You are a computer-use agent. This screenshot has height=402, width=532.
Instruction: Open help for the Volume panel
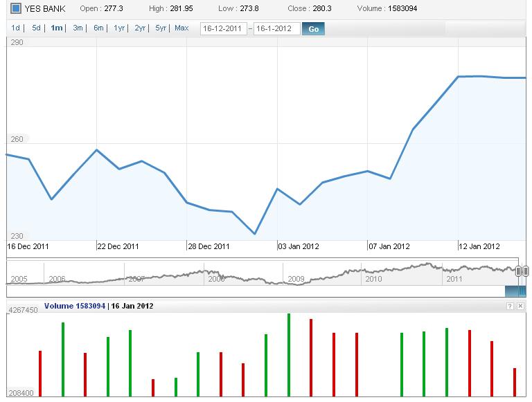(510, 306)
